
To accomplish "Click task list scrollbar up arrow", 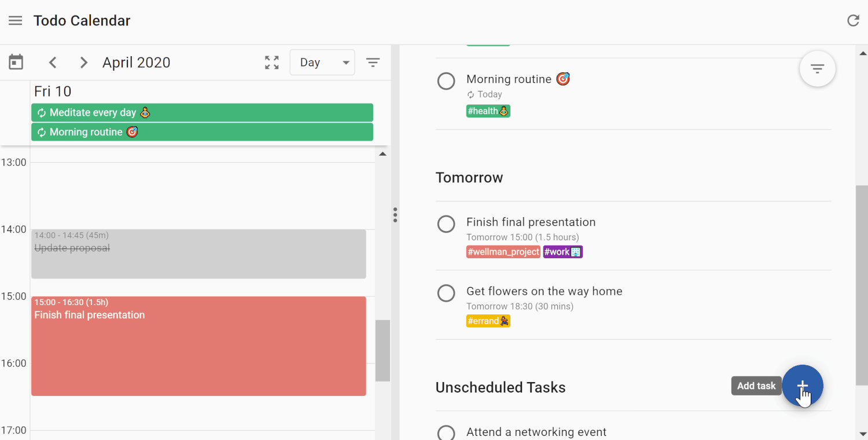I will pos(862,53).
